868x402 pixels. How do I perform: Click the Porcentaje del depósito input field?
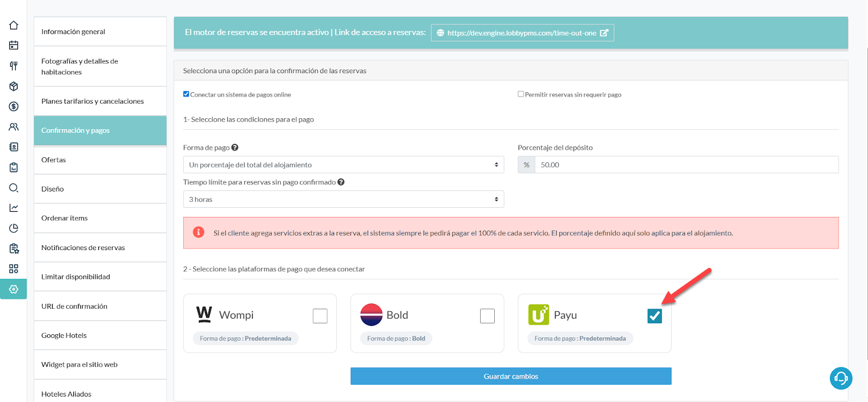click(686, 165)
